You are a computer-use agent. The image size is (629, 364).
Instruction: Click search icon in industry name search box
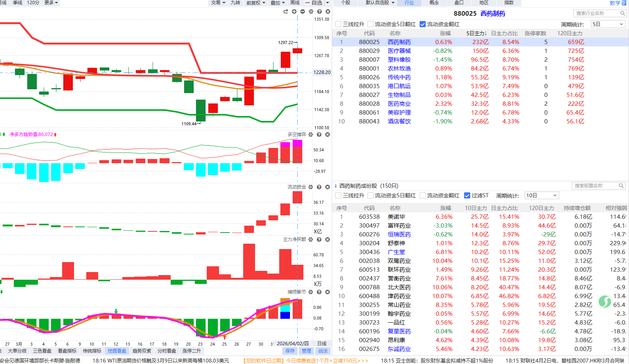point(623,13)
